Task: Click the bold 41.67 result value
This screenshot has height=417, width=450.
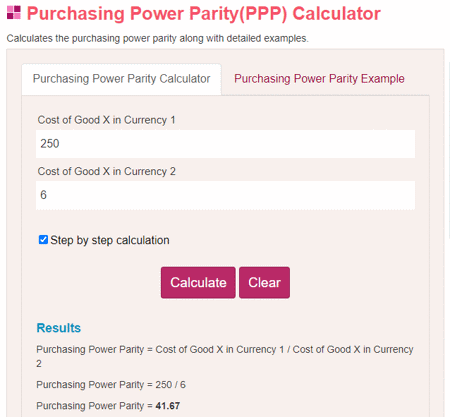Action: [x=168, y=406]
